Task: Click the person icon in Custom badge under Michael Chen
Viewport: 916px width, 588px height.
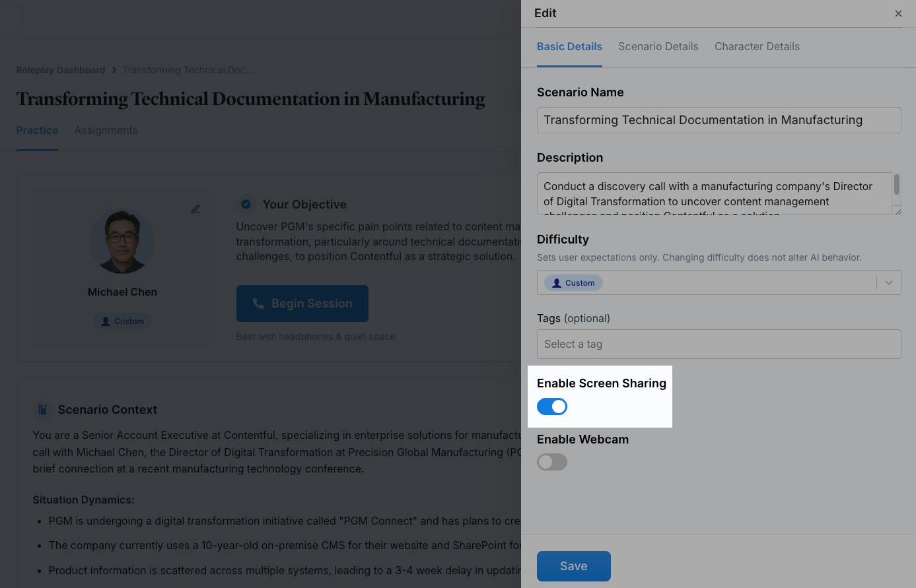Action: 106,321
